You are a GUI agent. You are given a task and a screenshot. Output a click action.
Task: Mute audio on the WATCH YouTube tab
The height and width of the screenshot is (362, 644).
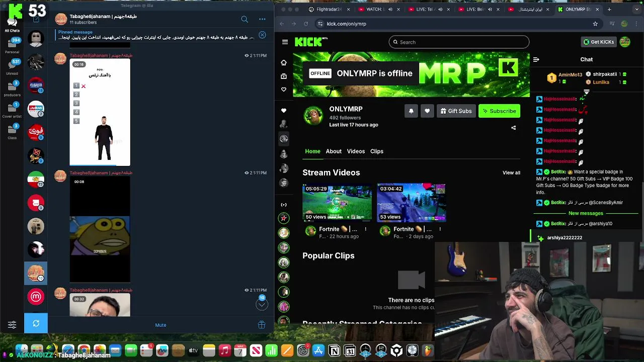(390, 9)
